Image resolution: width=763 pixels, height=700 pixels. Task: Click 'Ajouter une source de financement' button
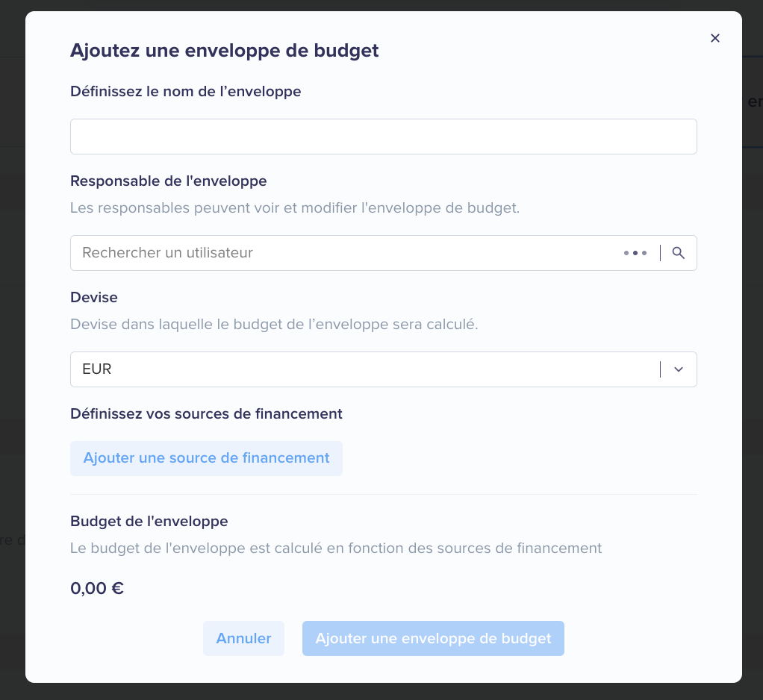[206, 458]
